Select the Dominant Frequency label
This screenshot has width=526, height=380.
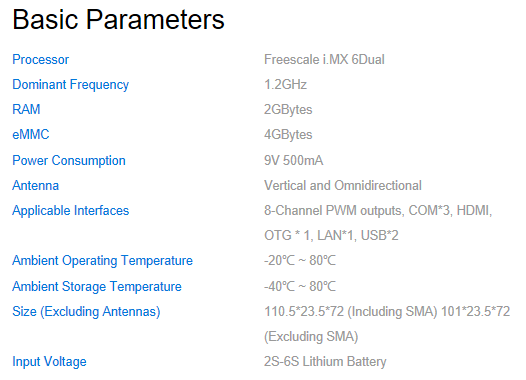point(70,85)
